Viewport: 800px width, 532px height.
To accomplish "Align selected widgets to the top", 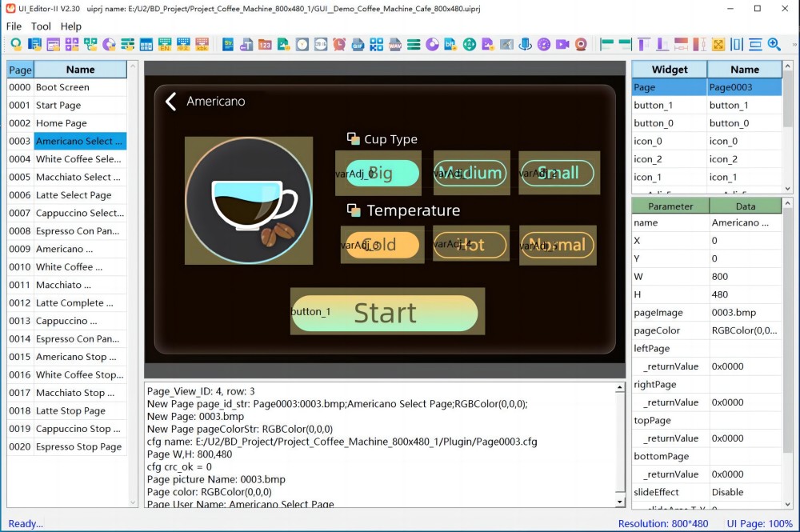I will click(x=644, y=44).
